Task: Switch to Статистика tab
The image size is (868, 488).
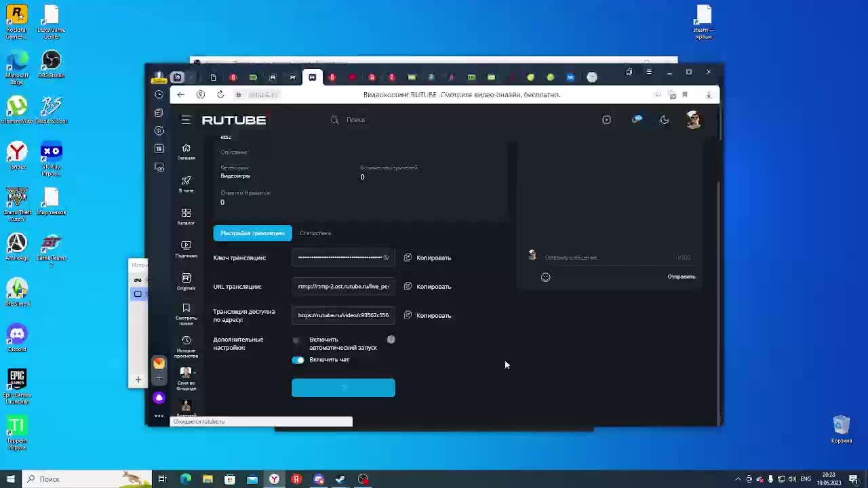Action: click(315, 233)
